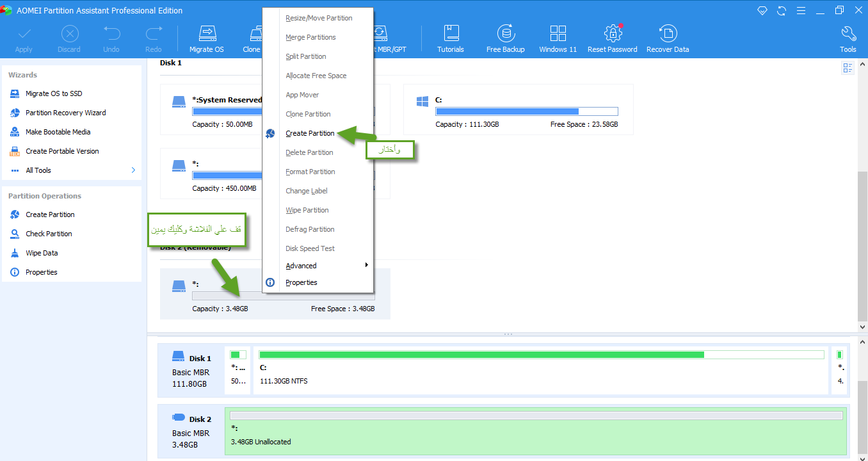Choose Create Partition in context menu
The image size is (868, 461).
[x=310, y=133]
